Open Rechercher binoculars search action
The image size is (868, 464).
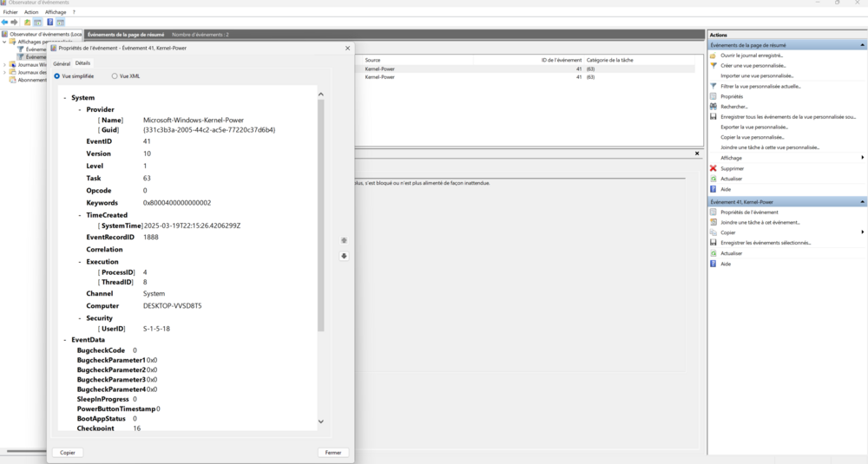713,107
